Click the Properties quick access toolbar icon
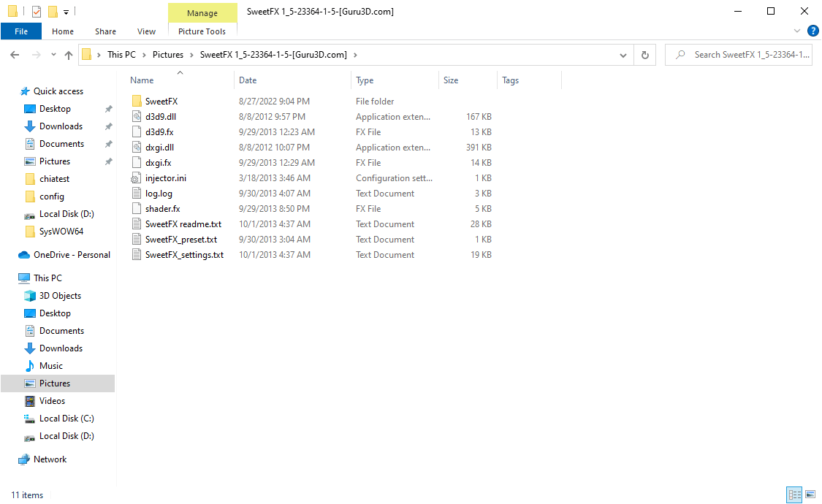Screen dimensions: 822x504 tap(37, 11)
